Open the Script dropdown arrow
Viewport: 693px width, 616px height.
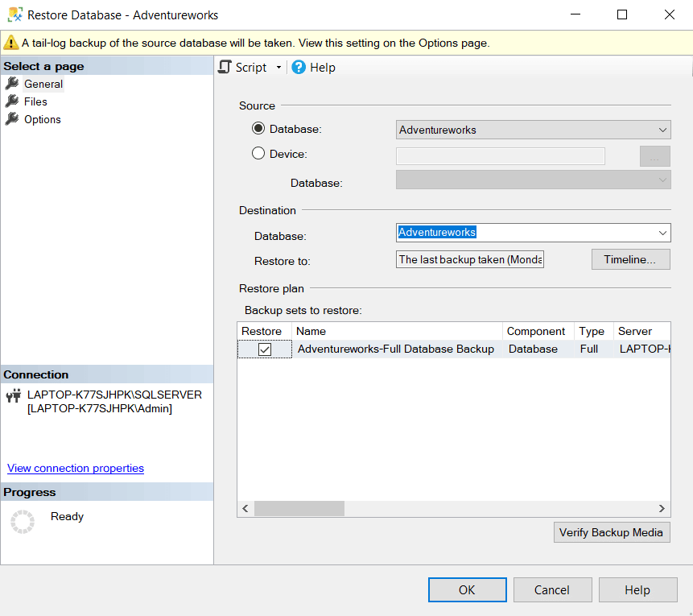pyautogui.click(x=278, y=67)
